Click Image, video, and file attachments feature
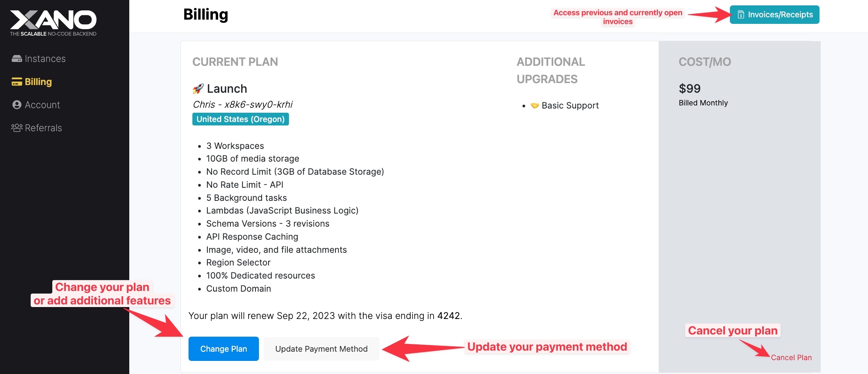Viewport: 868px width, 374px height. (x=277, y=250)
